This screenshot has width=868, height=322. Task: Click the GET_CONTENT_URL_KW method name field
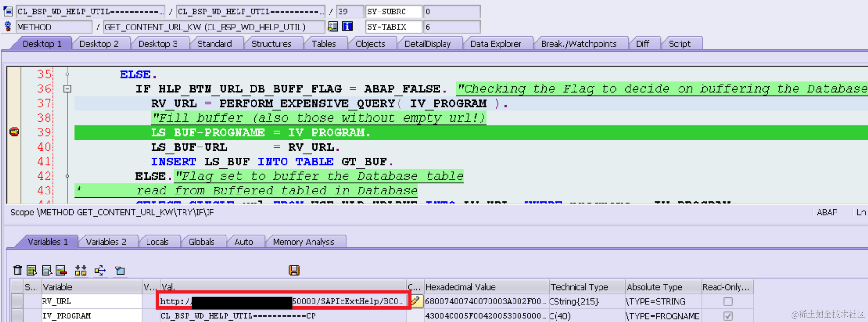pyautogui.click(x=214, y=27)
